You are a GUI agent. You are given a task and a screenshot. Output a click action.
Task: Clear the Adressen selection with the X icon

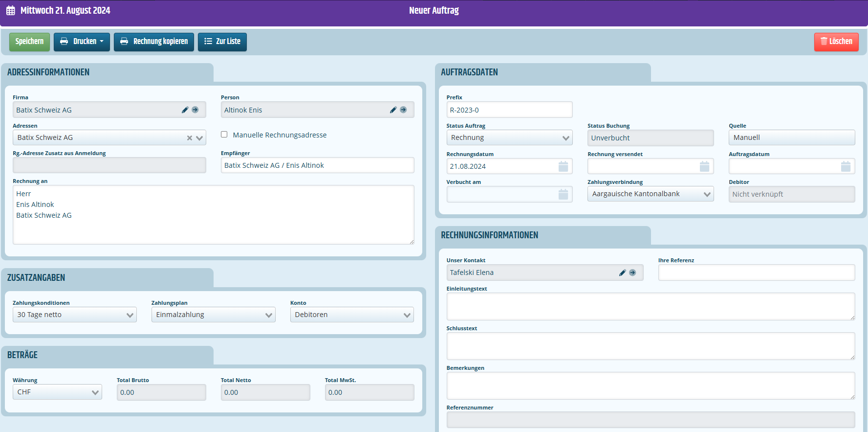tap(190, 138)
